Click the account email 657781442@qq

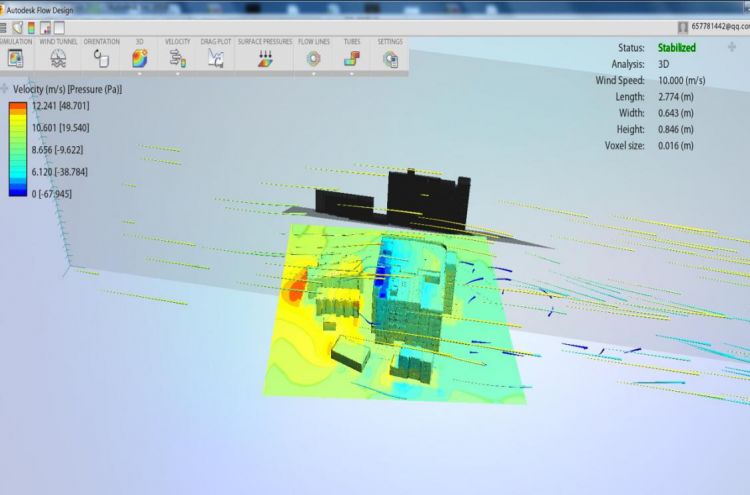pyautogui.click(x=720, y=27)
